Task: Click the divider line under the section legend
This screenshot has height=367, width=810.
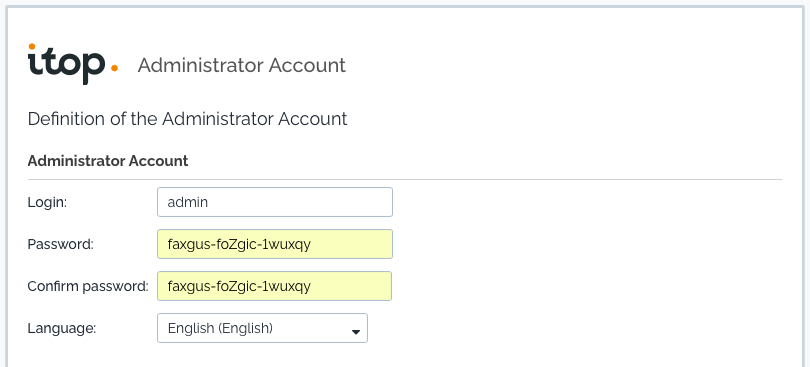Action: coord(405,179)
